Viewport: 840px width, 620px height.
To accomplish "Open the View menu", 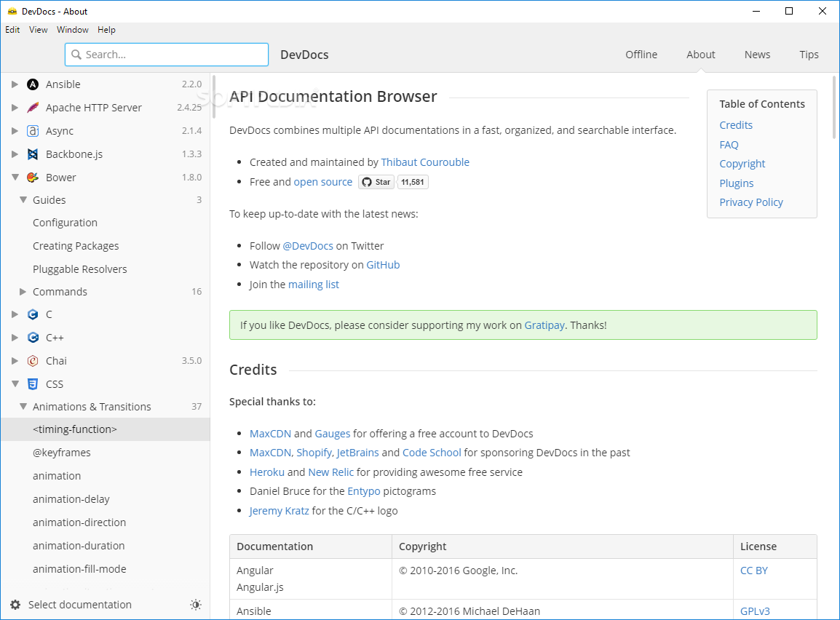I will pyautogui.click(x=38, y=30).
